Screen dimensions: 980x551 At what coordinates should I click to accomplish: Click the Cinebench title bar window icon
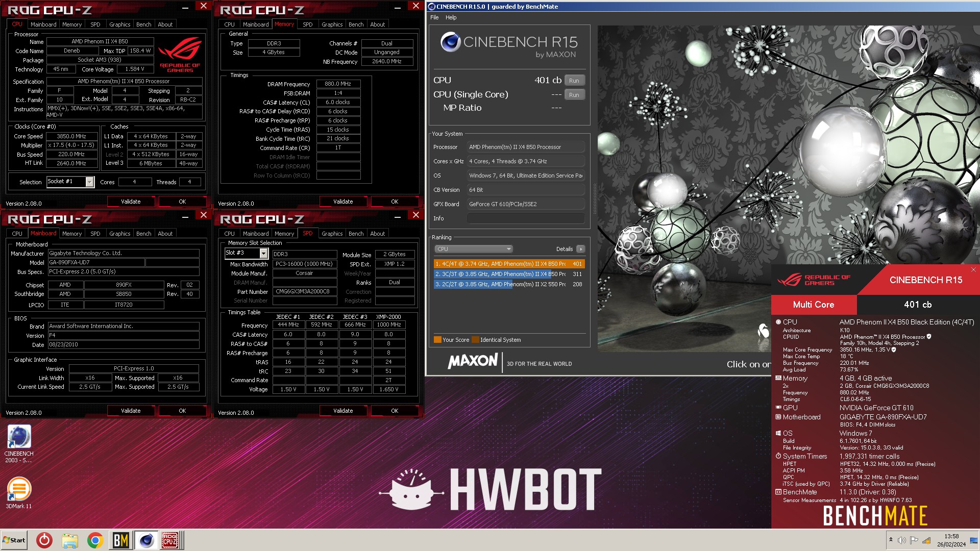pos(431,7)
